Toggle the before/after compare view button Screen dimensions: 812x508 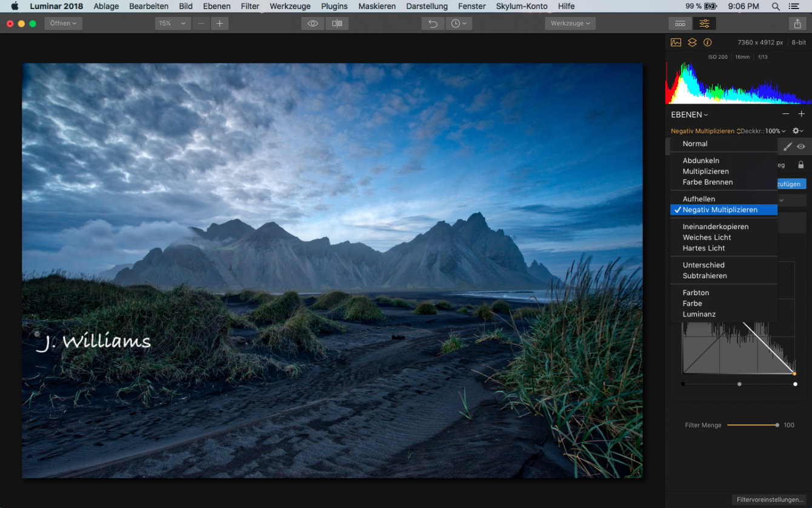coord(337,24)
